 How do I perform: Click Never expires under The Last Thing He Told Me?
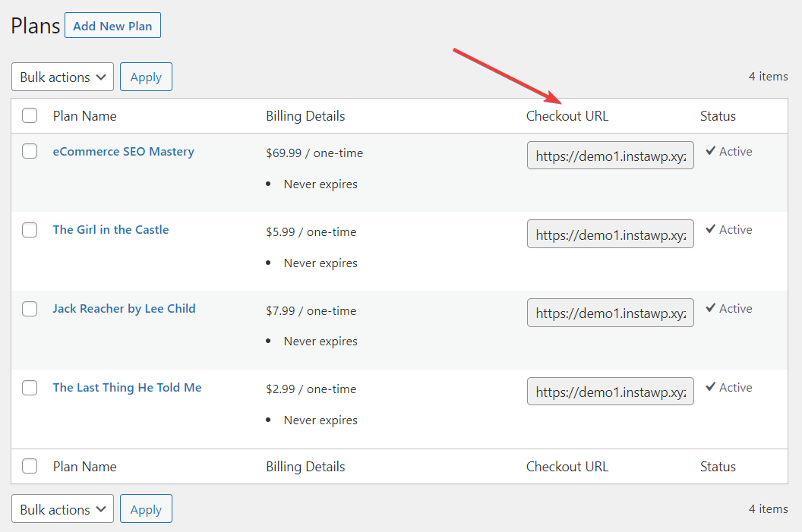coord(320,420)
